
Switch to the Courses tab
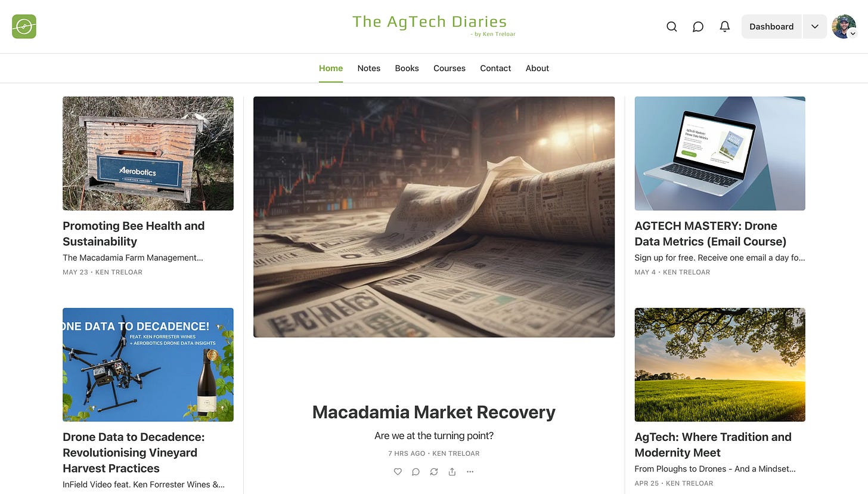click(449, 69)
